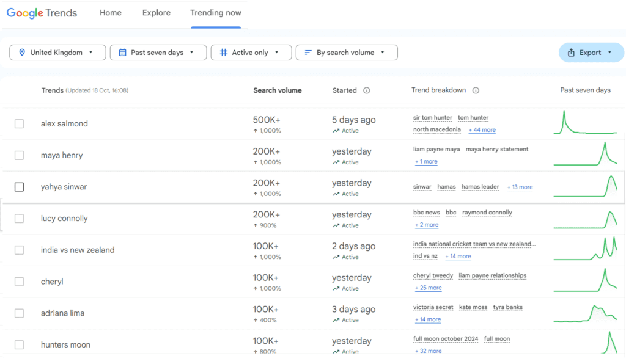
Task: Click the Search volume column header
Action: pos(278,90)
